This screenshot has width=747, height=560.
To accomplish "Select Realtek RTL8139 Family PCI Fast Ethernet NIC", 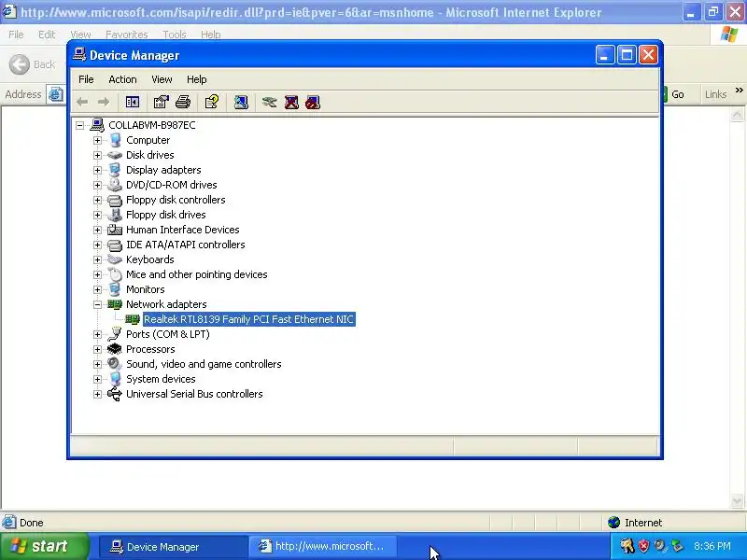I will pos(248,319).
